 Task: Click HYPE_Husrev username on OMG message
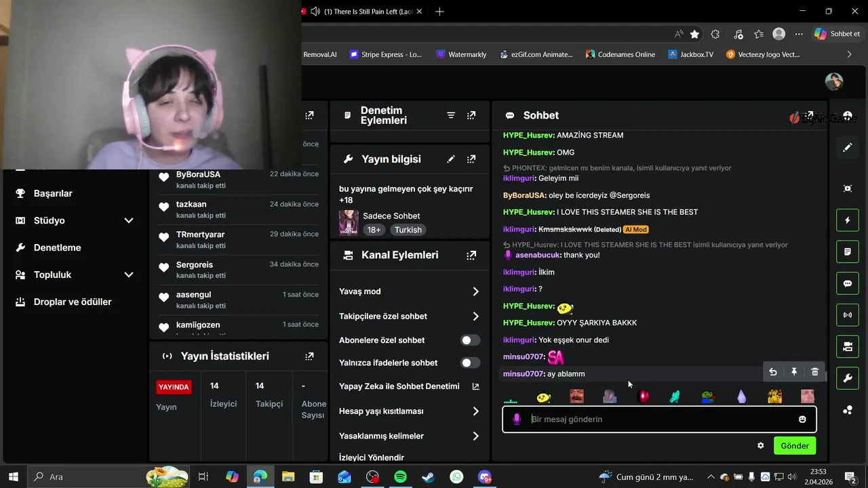pyautogui.click(x=529, y=152)
